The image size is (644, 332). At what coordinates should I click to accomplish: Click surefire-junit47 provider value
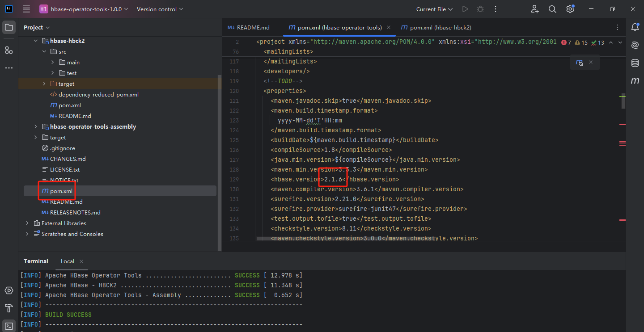(x=367, y=209)
